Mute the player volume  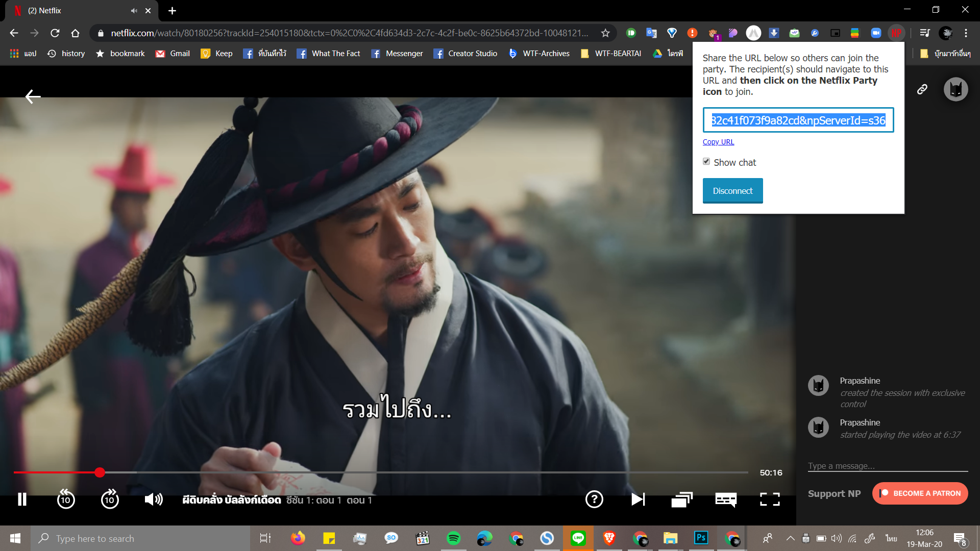[154, 499]
